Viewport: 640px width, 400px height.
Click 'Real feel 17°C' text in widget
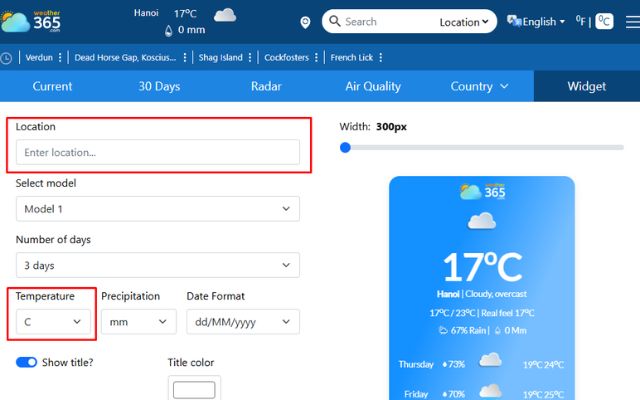[507, 313]
